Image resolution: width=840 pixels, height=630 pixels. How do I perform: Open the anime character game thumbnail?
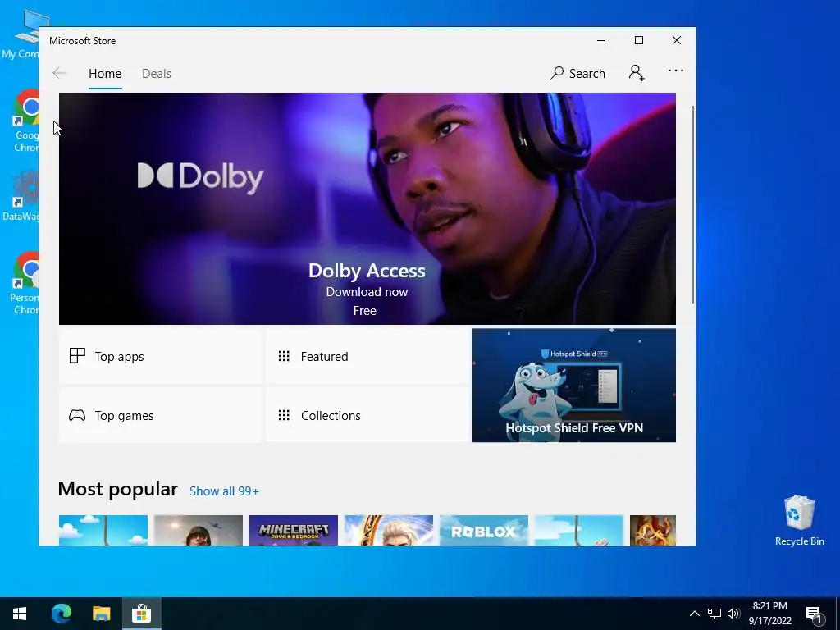point(388,531)
